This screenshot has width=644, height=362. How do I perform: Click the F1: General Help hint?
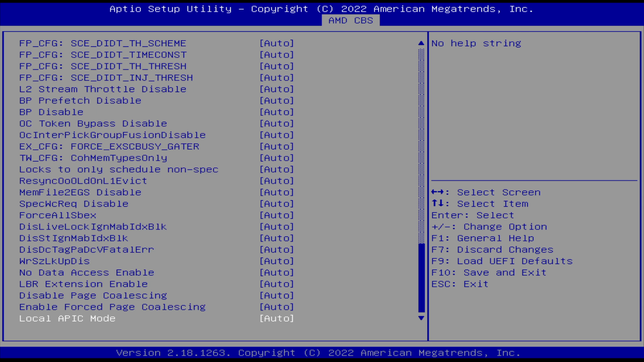pyautogui.click(x=483, y=238)
